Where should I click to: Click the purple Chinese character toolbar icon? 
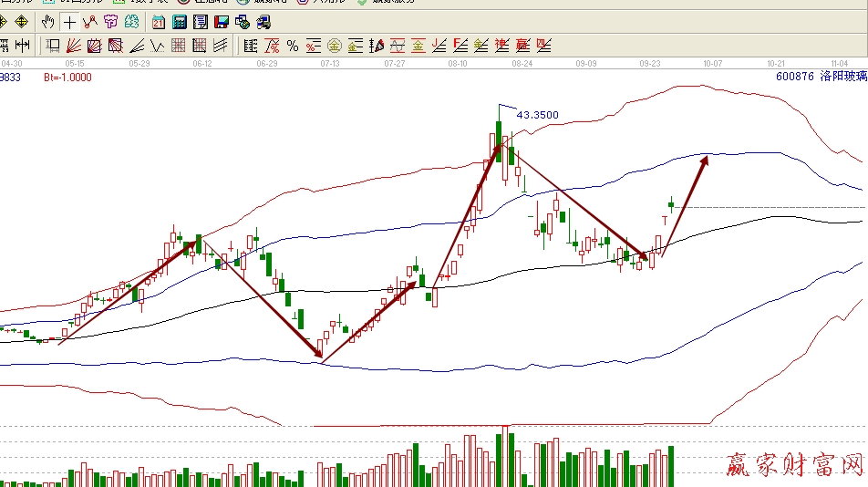(x=110, y=21)
